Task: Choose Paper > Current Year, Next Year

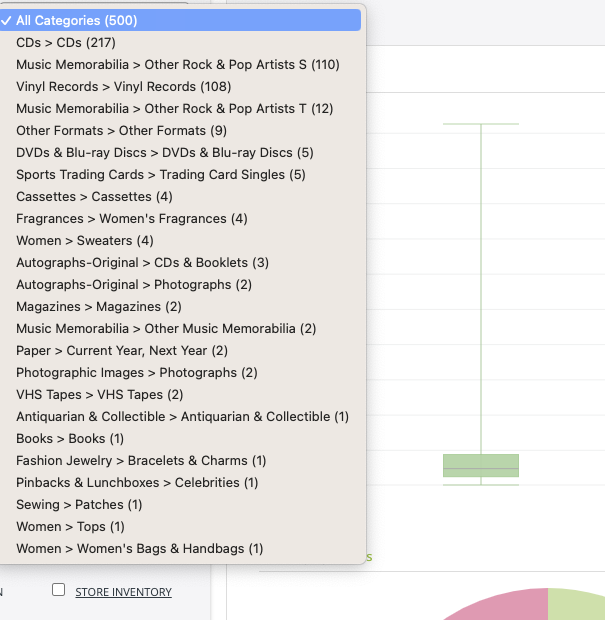Action: 180,351
